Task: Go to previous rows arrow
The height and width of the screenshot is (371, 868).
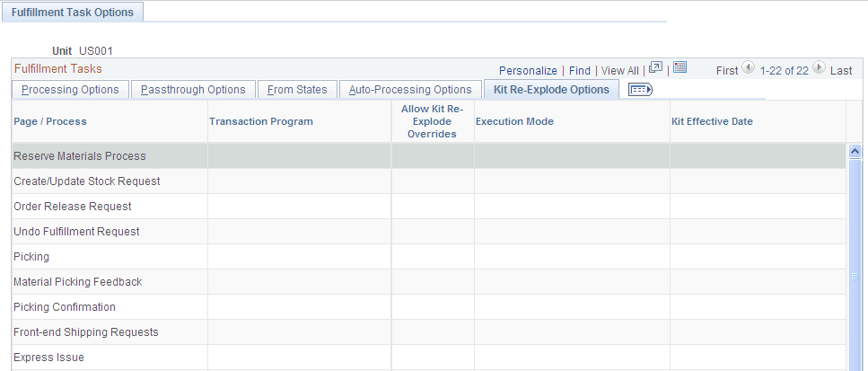Action: click(748, 67)
